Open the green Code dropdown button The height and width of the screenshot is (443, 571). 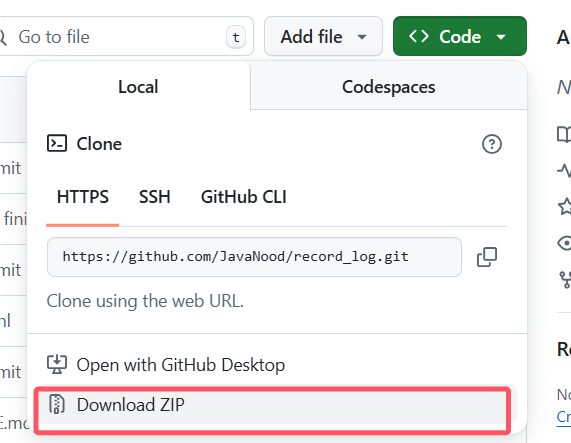pos(460,36)
